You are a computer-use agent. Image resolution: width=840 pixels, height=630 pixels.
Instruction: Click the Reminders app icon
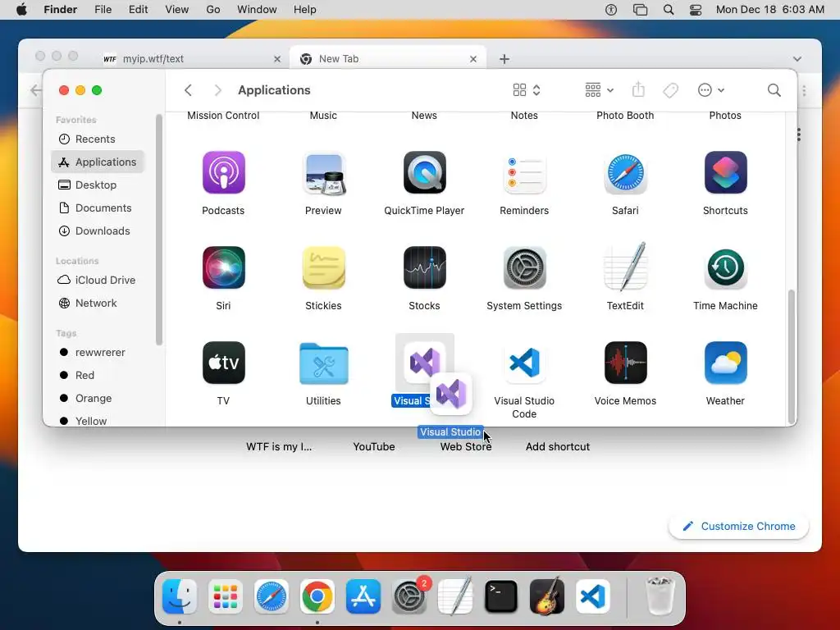coord(524,172)
